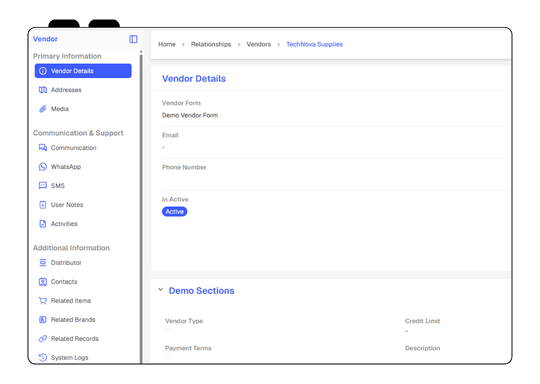Screen dimensions: 540x384
Task: Navigate to Relationships breadcrumb
Action: 211,44
